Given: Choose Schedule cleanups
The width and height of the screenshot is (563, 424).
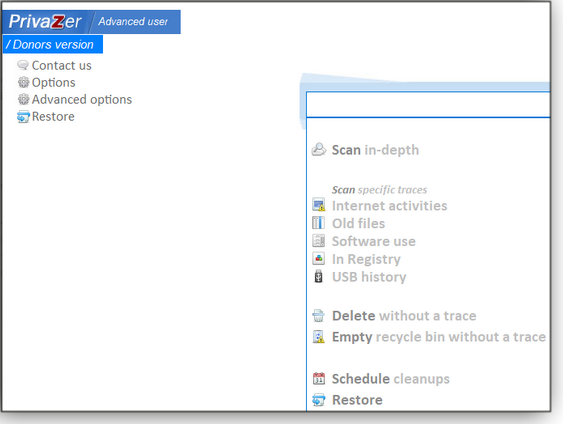Looking at the screenshot, I should [x=391, y=379].
